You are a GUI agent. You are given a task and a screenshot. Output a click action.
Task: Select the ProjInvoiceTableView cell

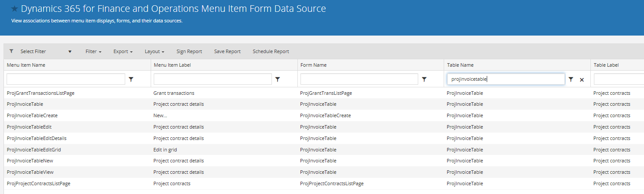click(x=30, y=172)
